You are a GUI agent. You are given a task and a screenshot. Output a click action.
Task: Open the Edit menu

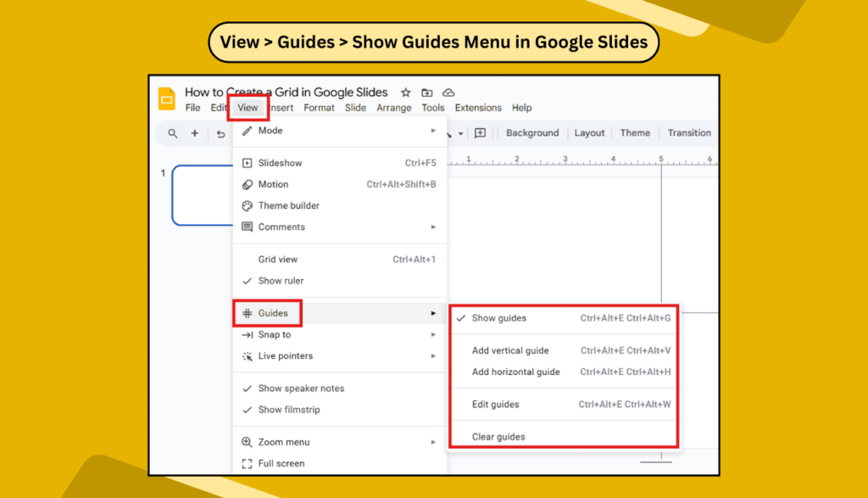(218, 108)
